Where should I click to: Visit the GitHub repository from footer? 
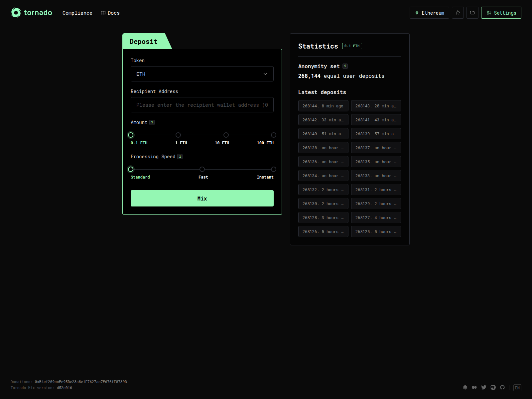[x=503, y=387]
